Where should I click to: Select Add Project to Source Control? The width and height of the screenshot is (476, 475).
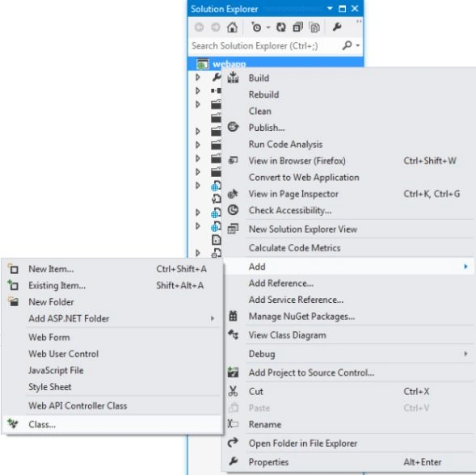pyautogui.click(x=349, y=372)
